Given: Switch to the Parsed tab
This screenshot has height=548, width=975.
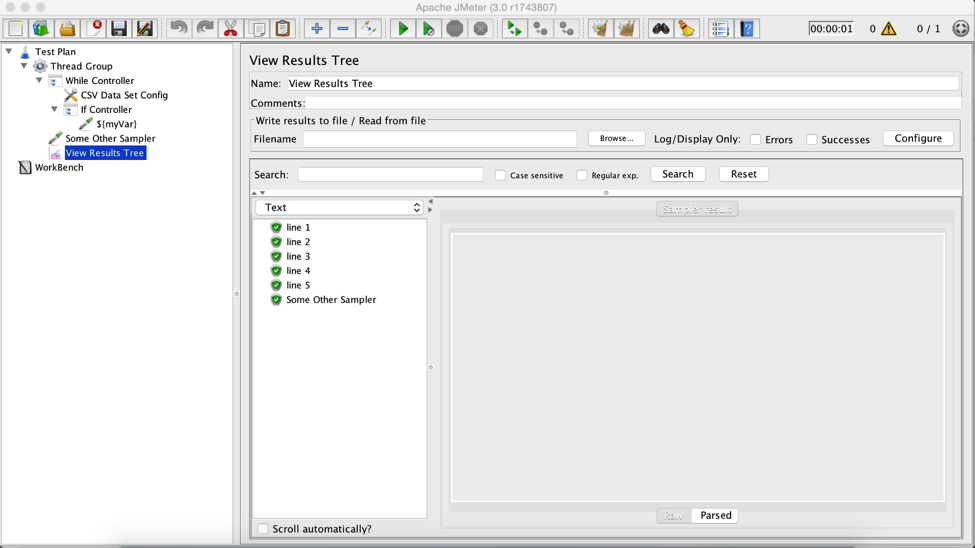Looking at the screenshot, I should (716, 516).
